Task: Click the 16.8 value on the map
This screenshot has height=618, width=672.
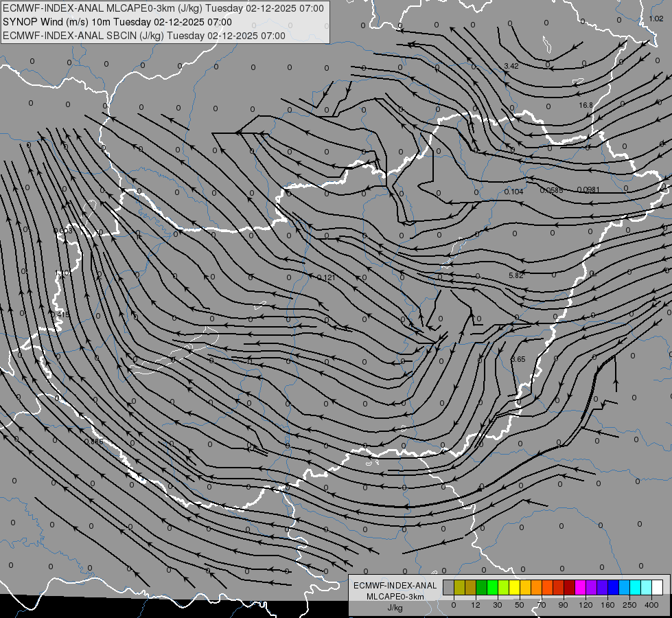Action: point(586,105)
